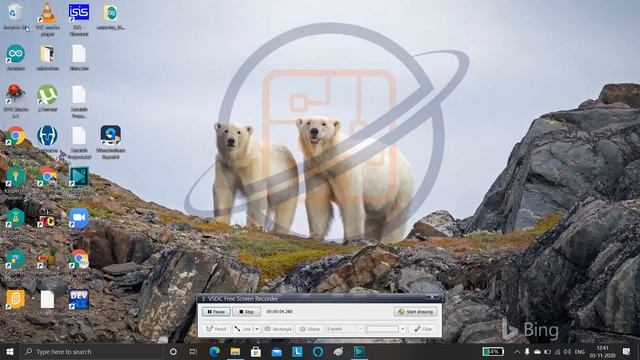Select the Rectangle drawing tool

point(278,329)
